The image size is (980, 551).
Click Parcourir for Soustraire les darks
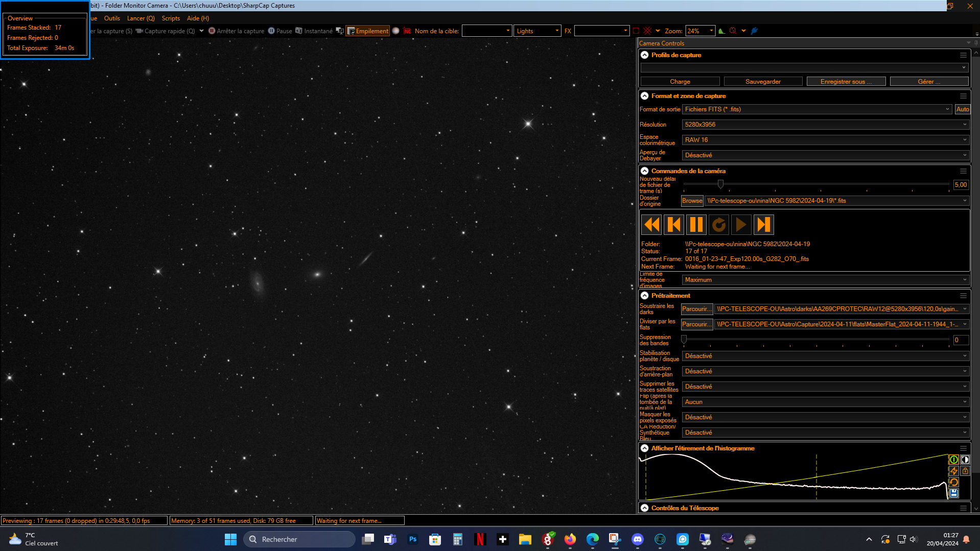697,309
